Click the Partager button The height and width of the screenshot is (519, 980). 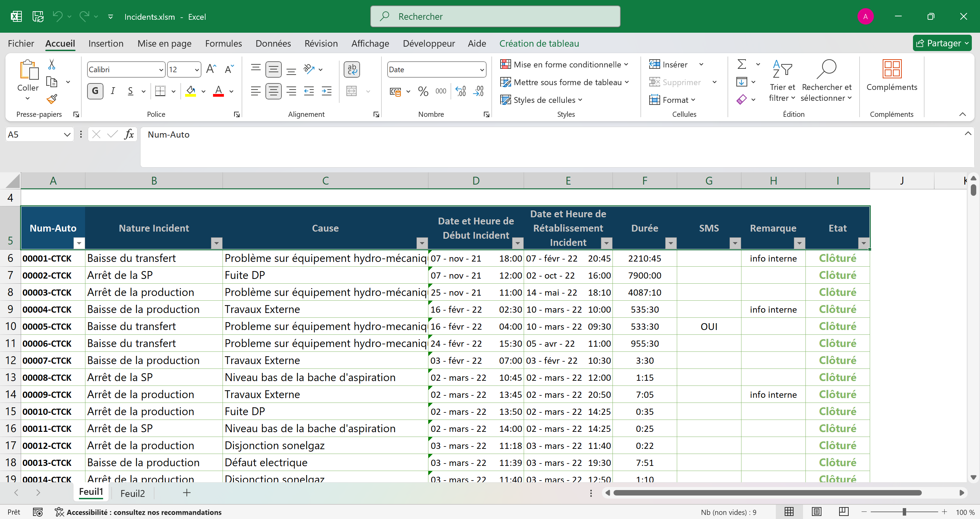pyautogui.click(x=942, y=43)
